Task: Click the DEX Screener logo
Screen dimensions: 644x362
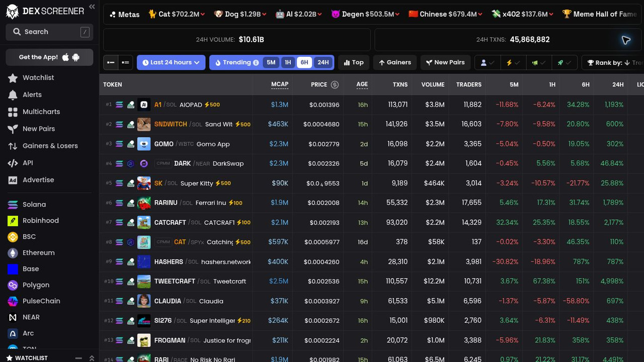Action: (x=45, y=11)
